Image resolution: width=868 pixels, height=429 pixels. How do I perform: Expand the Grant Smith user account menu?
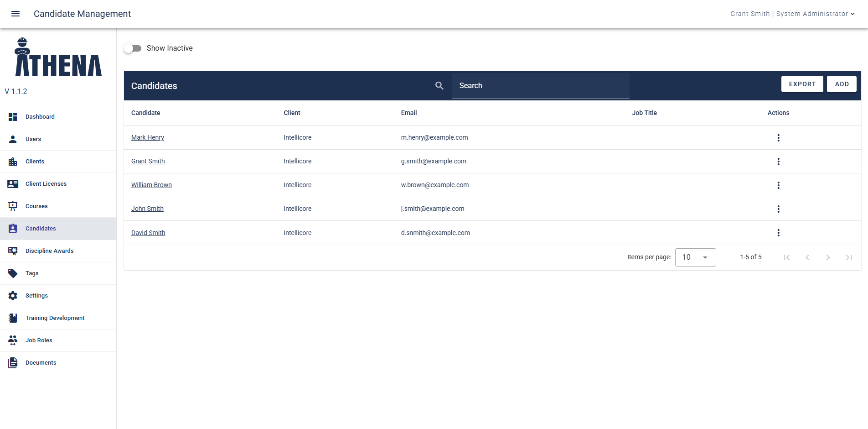792,14
